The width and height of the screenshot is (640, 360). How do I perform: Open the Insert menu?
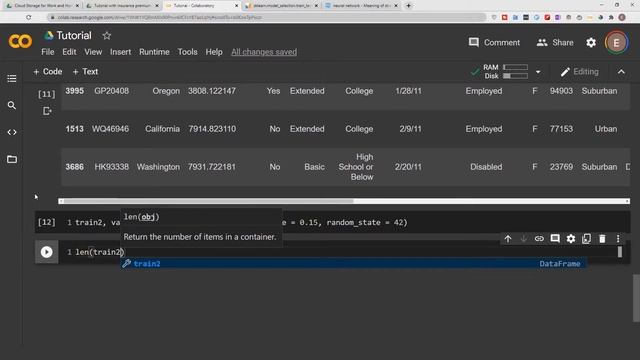pyautogui.click(x=120, y=52)
